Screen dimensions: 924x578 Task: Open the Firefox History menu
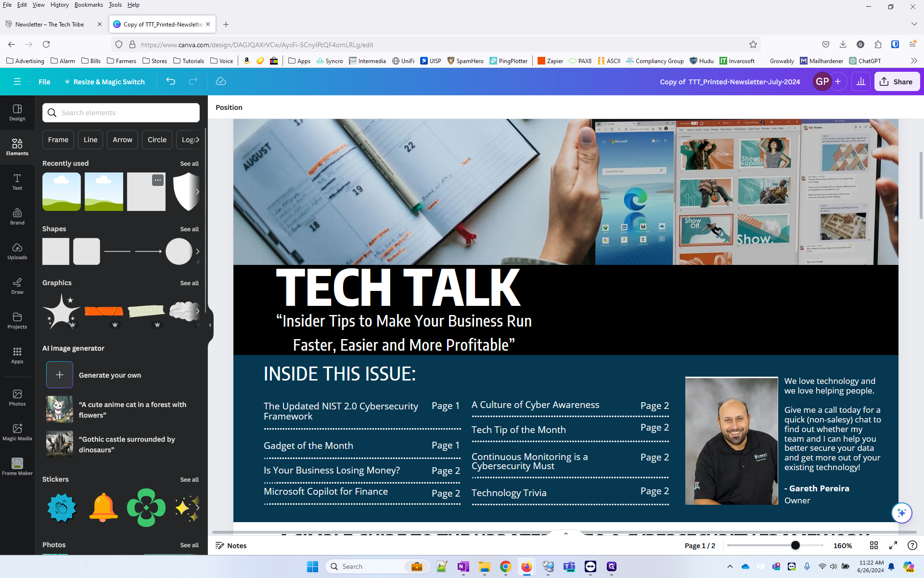tap(60, 5)
